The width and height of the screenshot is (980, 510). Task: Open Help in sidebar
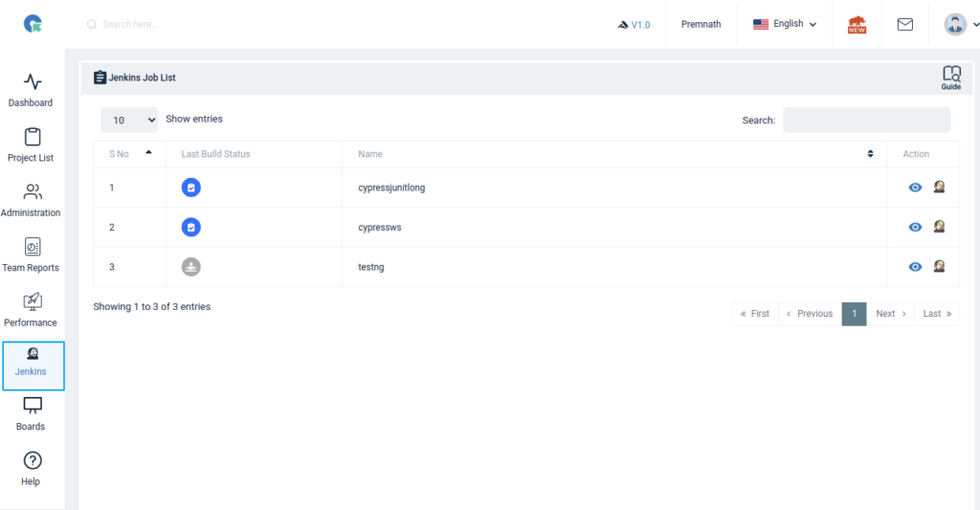coord(32,469)
